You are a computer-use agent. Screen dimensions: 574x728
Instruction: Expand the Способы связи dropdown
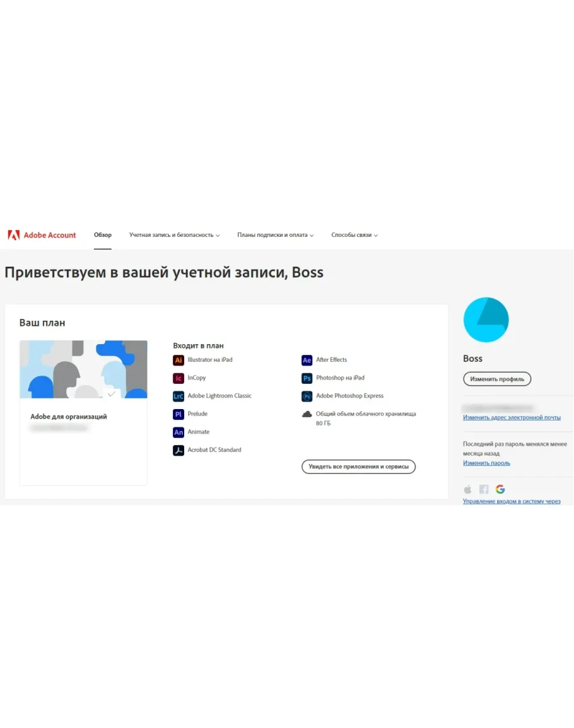point(354,235)
